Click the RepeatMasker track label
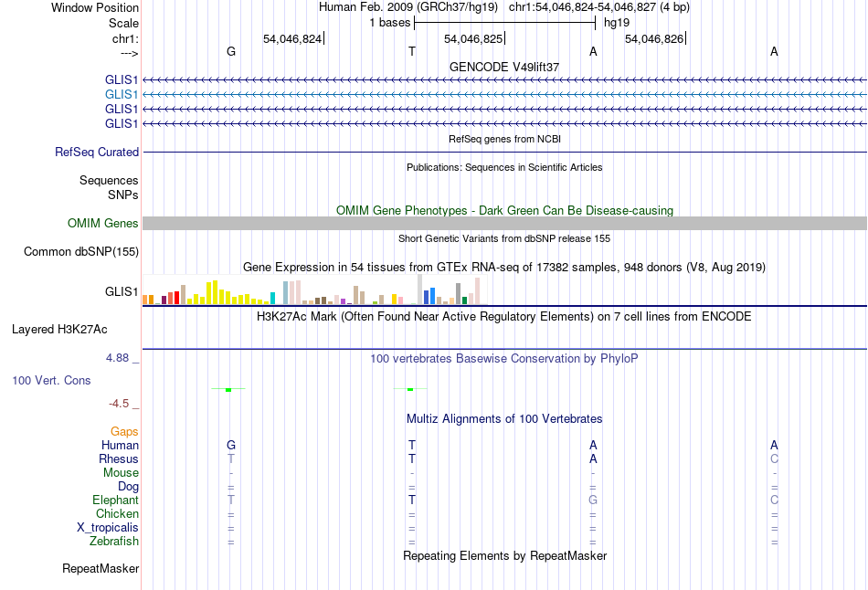 (x=101, y=568)
